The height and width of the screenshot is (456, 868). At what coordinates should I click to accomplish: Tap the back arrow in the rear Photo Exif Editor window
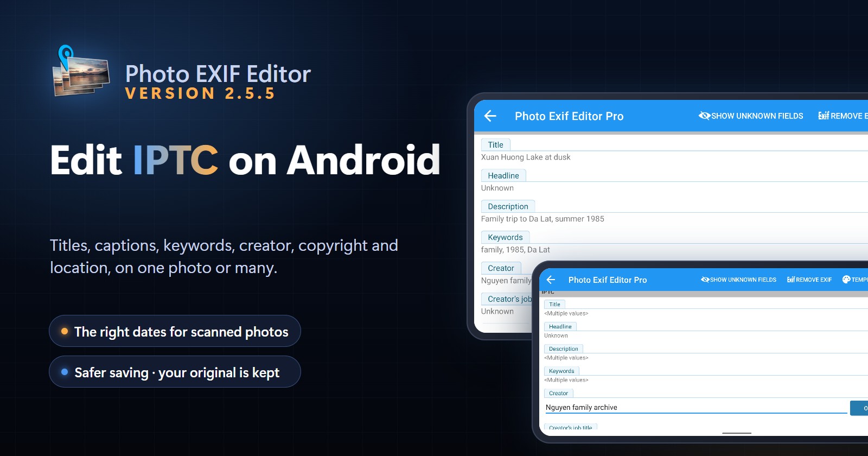coord(490,116)
